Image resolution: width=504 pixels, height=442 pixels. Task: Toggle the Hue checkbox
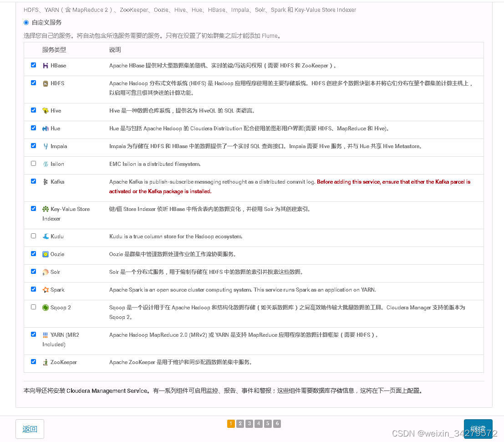coord(33,128)
